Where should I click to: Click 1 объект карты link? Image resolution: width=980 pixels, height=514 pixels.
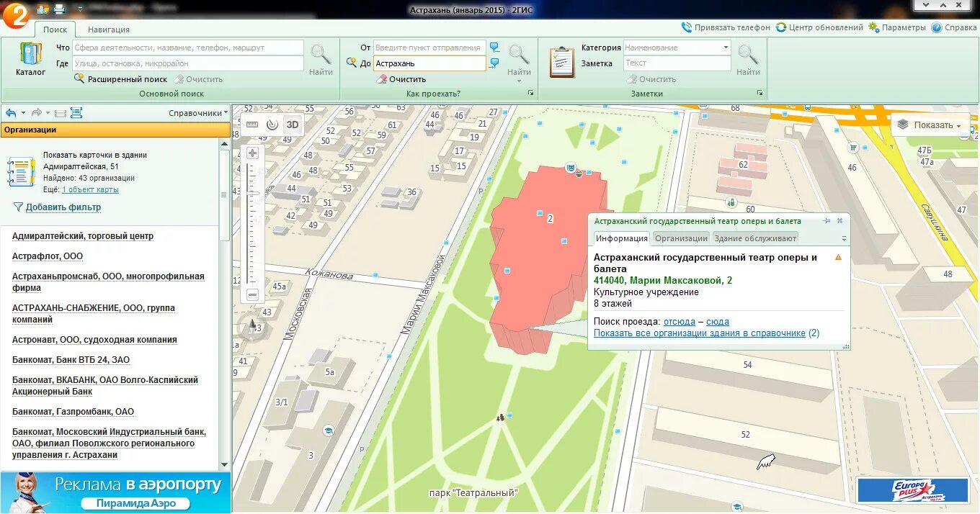point(90,190)
